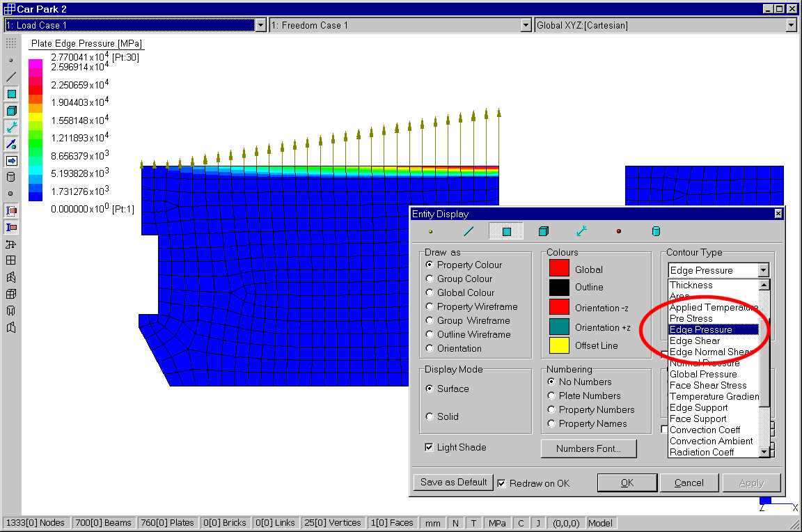This screenshot has height=532, width=802.
Task: Switch to brick tab in Entity Display
Action: coord(544,232)
